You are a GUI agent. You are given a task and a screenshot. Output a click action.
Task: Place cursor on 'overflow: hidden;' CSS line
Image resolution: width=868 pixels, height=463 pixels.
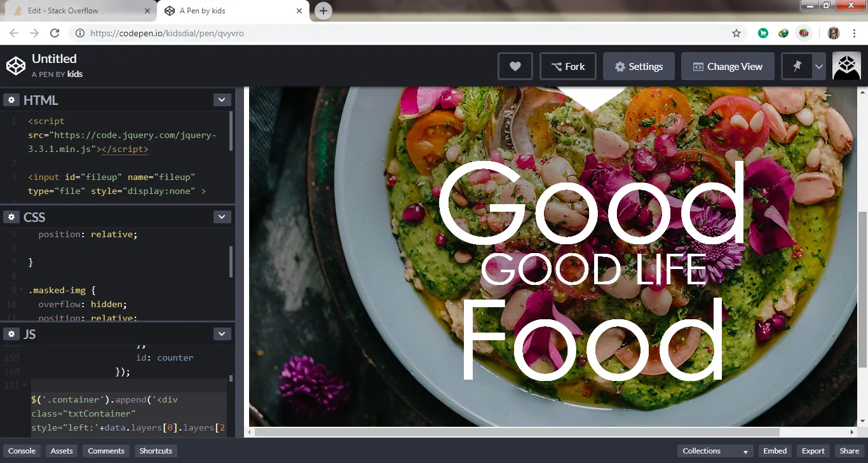click(x=83, y=304)
